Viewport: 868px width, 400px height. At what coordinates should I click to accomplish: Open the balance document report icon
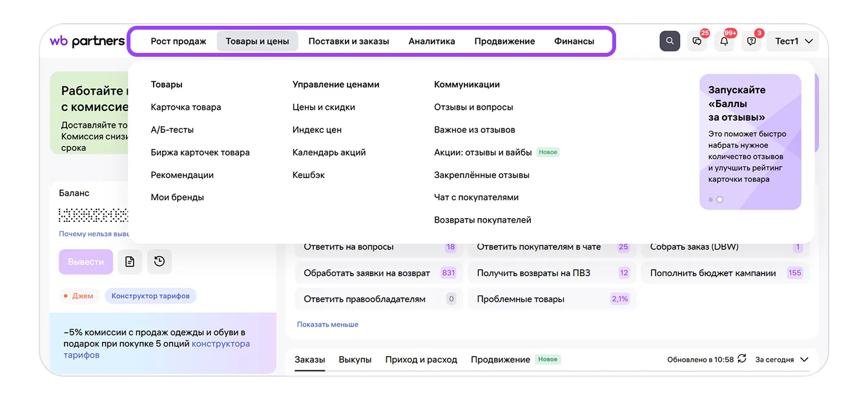pyautogui.click(x=130, y=262)
